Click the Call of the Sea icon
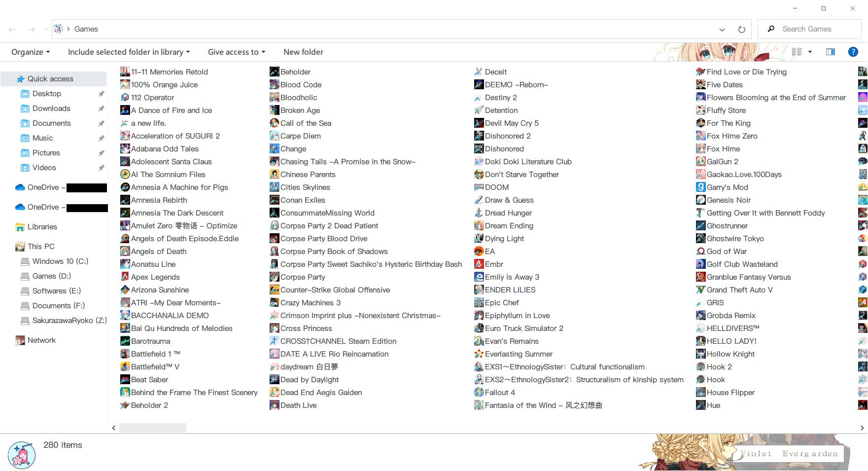 [x=275, y=123]
